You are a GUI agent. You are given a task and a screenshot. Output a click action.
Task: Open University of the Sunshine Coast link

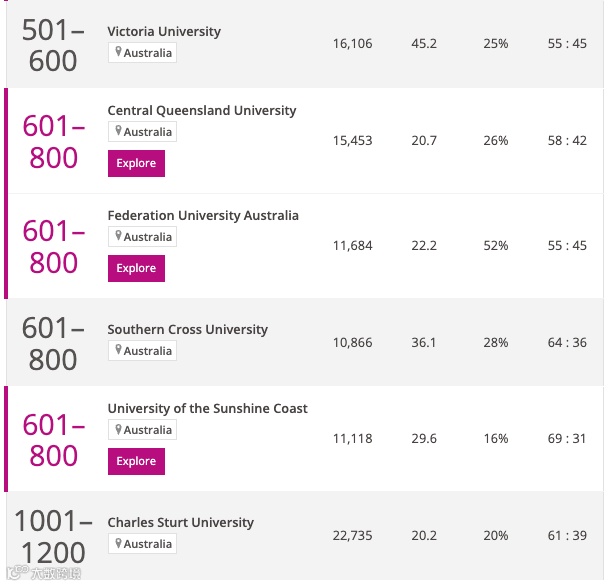pos(207,409)
